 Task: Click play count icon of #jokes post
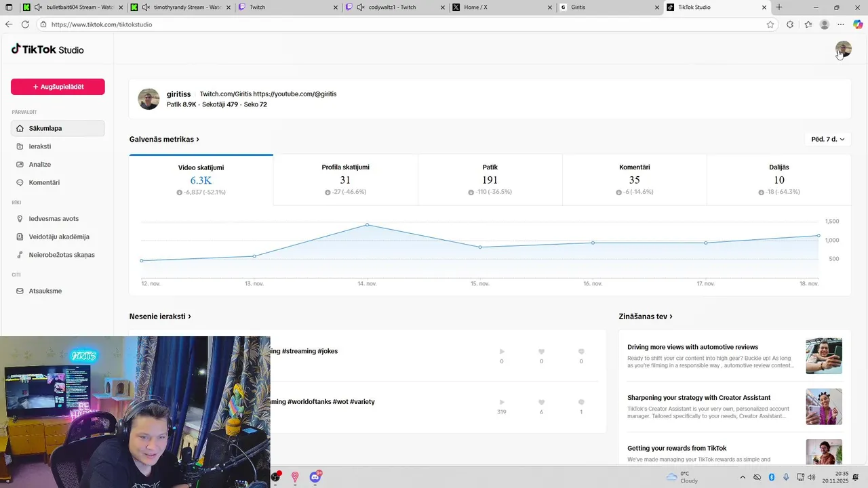502,352
